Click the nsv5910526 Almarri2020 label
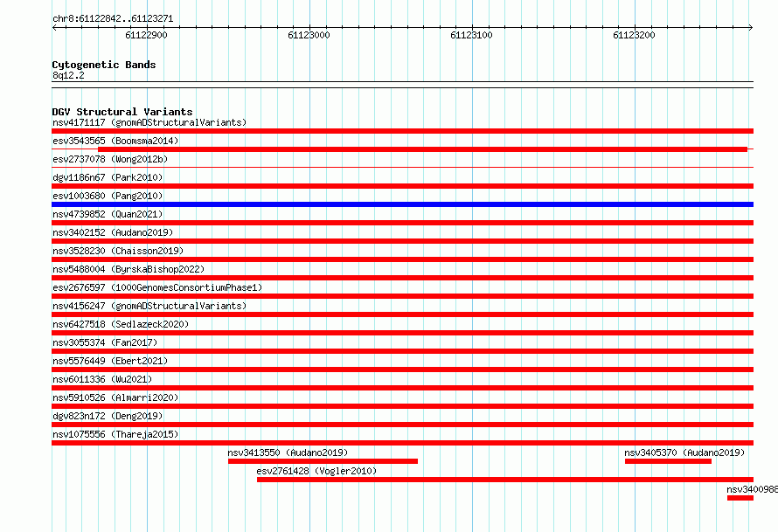This screenshot has width=778, height=532. point(115,397)
